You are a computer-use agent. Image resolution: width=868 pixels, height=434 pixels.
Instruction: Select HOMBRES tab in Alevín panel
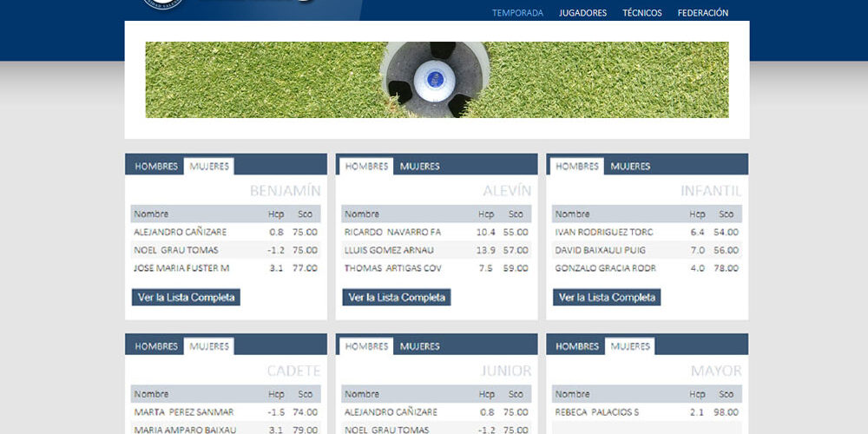click(x=366, y=166)
